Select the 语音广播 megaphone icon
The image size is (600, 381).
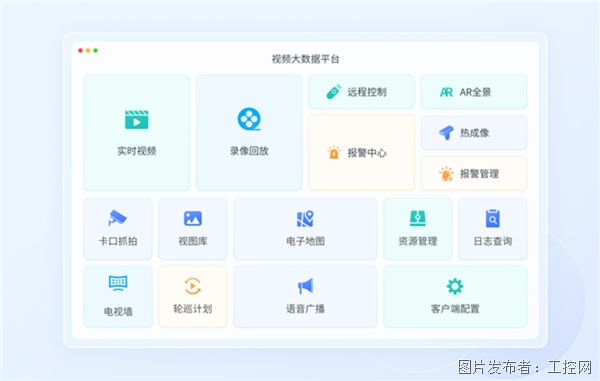click(305, 286)
